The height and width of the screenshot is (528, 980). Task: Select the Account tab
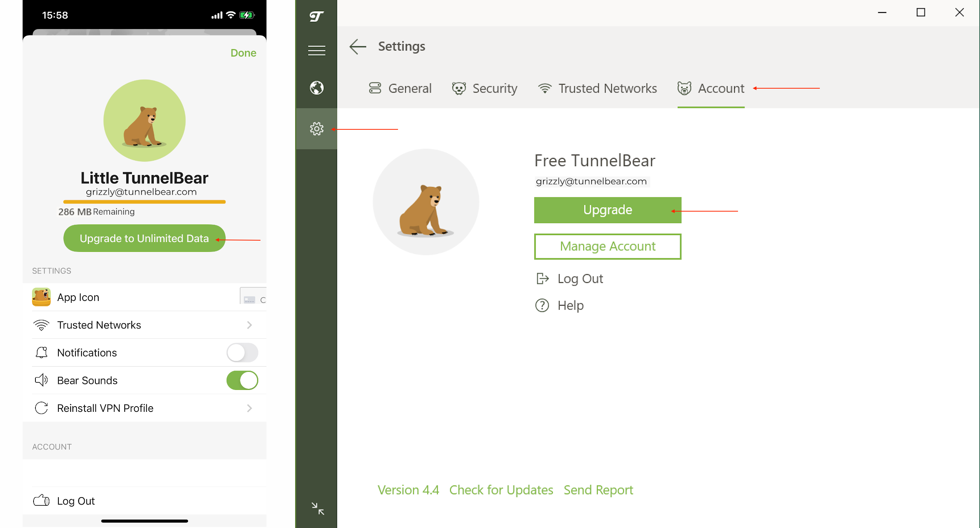pyautogui.click(x=710, y=88)
